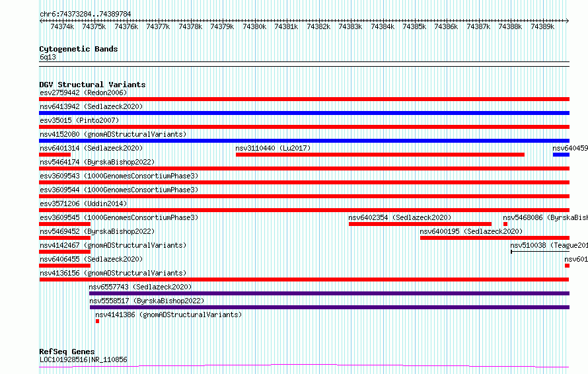Select the short red bar under nsv4142467
Screen dimensions: 588x374
pos(65,252)
